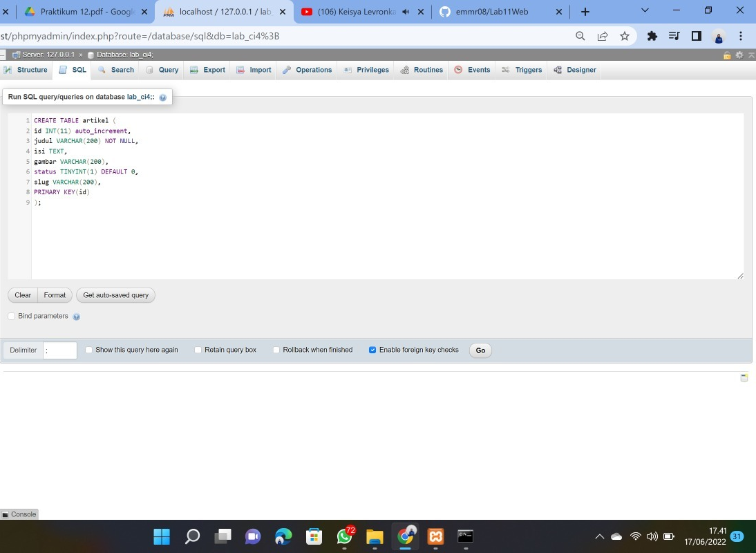The image size is (756, 553).
Task: Open the Chrome extensions puzzle icon
Action: (x=652, y=35)
